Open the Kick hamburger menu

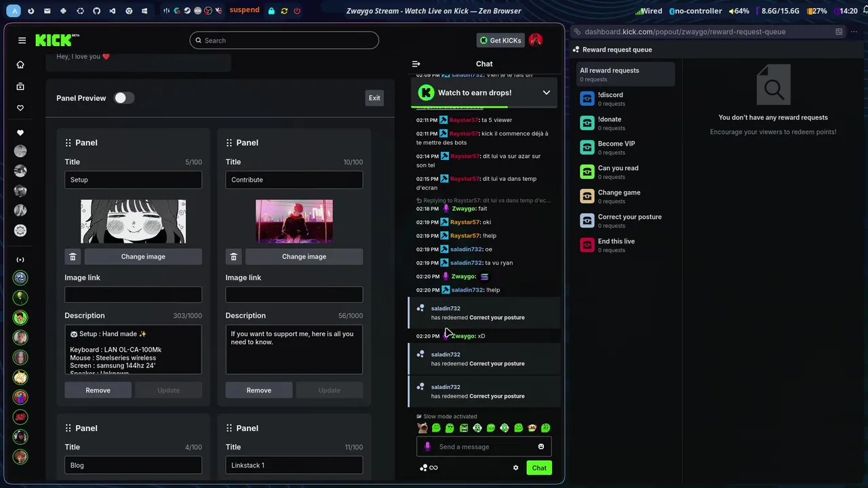click(22, 41)
